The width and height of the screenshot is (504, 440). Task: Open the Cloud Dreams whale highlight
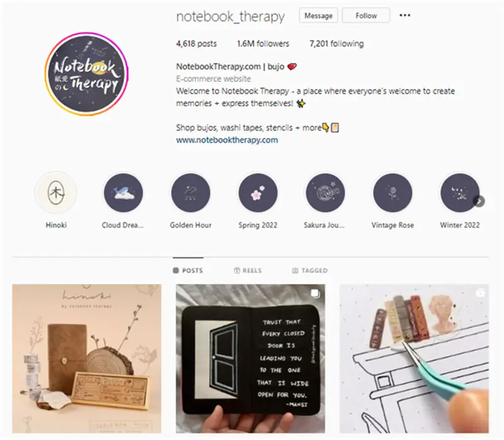pos(123,193)
